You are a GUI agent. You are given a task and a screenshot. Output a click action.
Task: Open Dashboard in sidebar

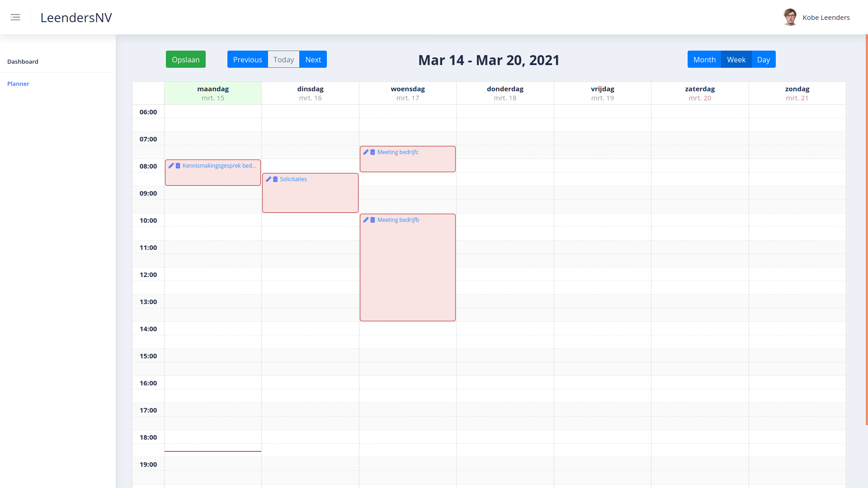pyautogui.click(x=23, y=61)
